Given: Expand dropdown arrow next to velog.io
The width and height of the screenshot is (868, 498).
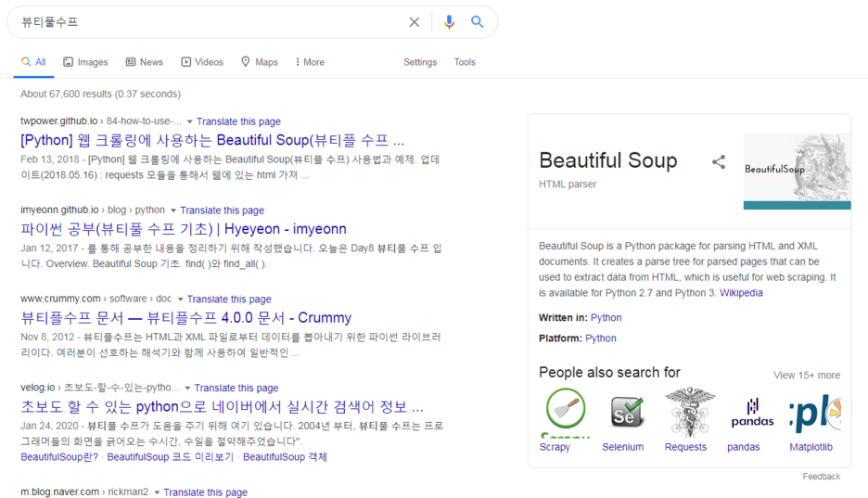Looking at the screenshot, I should [x=187, y=389].
